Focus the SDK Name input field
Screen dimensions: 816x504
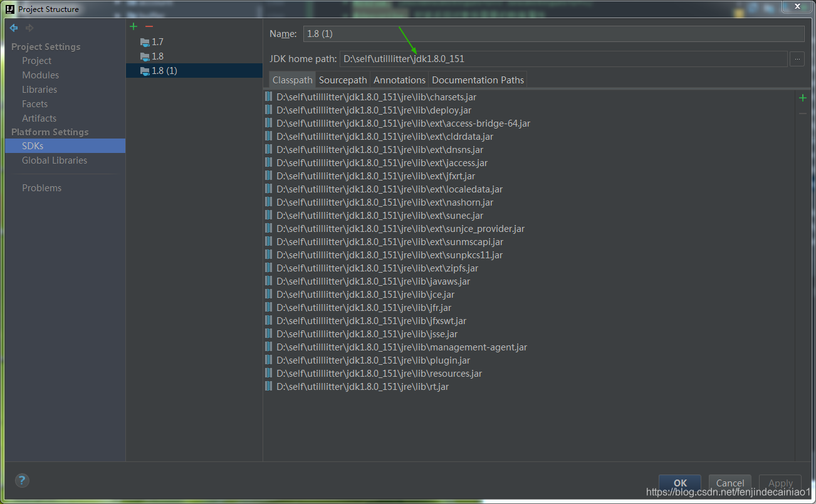(x=553, y=34)
